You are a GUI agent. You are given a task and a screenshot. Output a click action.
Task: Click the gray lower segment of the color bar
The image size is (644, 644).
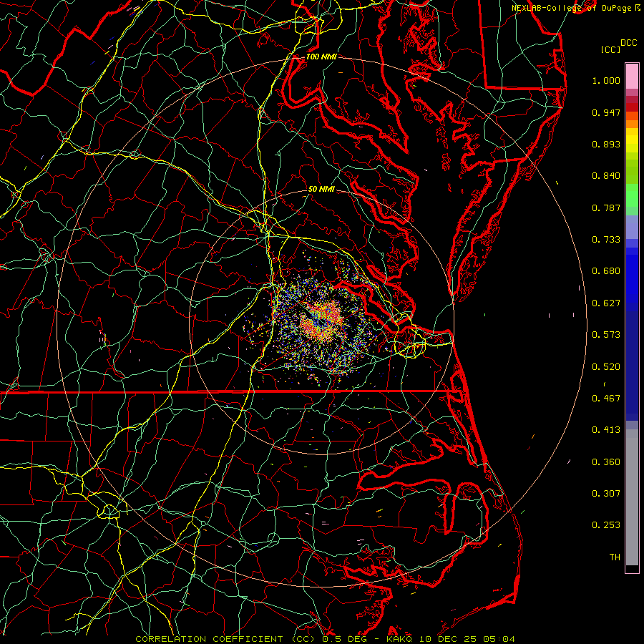click(632, 497)
